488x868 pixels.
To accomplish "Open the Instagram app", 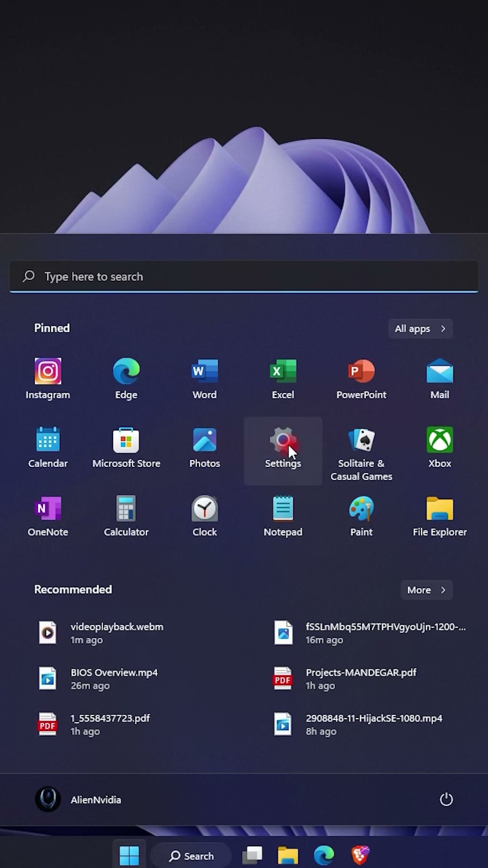I will (x=48, y=379).
